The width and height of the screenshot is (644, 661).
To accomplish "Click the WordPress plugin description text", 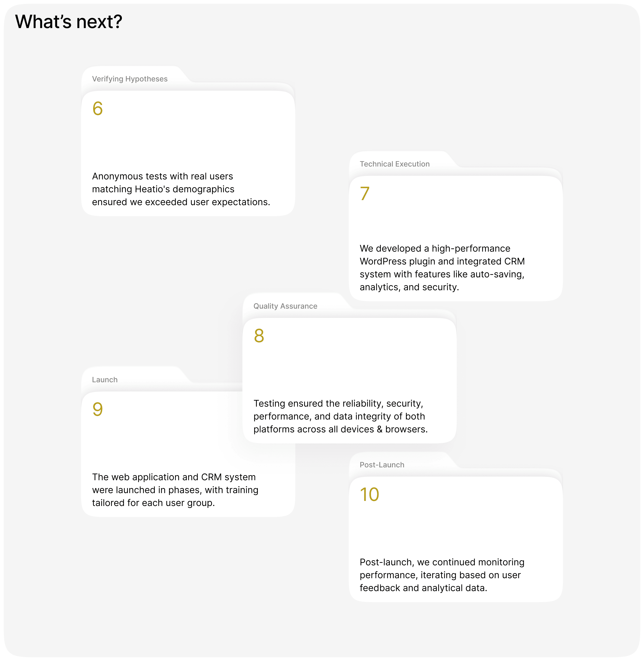I will (x=442, y=267).
